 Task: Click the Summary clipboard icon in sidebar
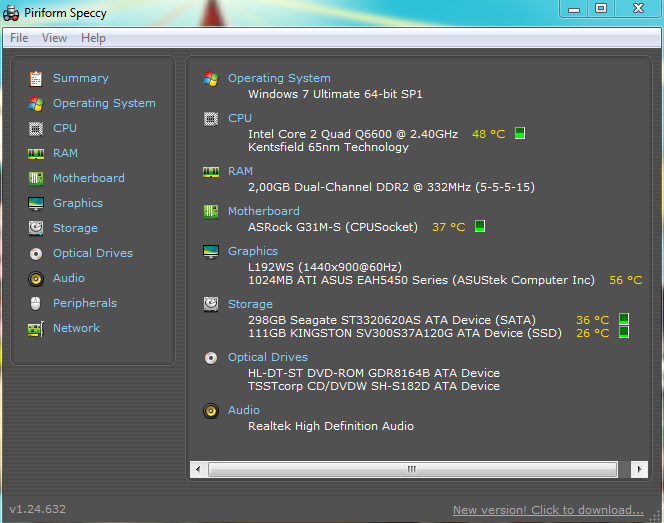[x=36, y=78]
